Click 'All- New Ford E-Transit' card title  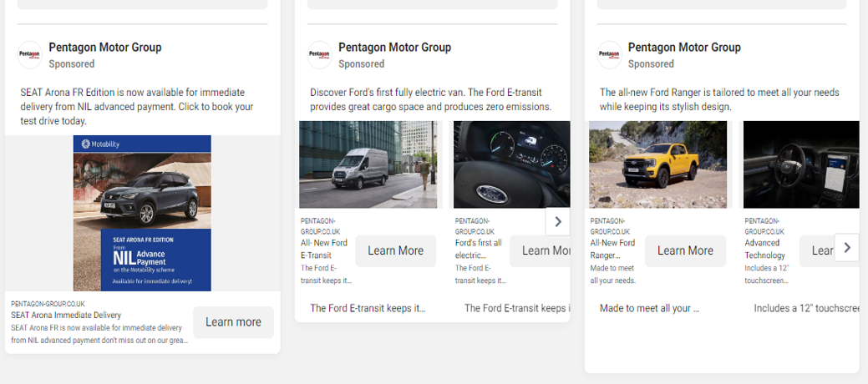tap(324, 249)
